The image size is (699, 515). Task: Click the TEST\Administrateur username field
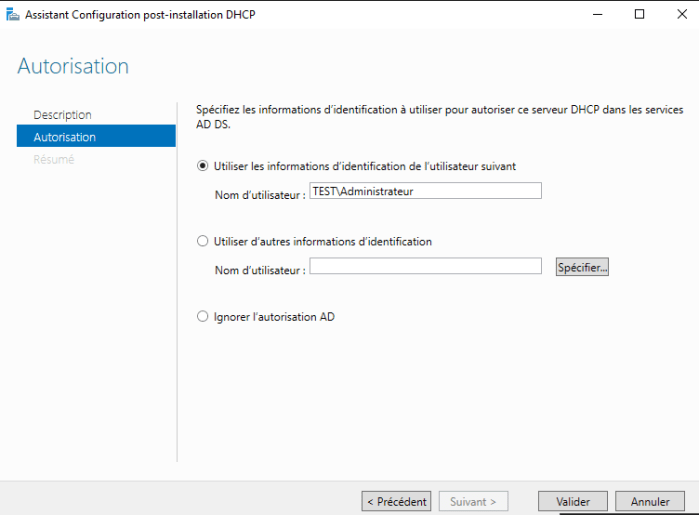[x=425, y=191]
